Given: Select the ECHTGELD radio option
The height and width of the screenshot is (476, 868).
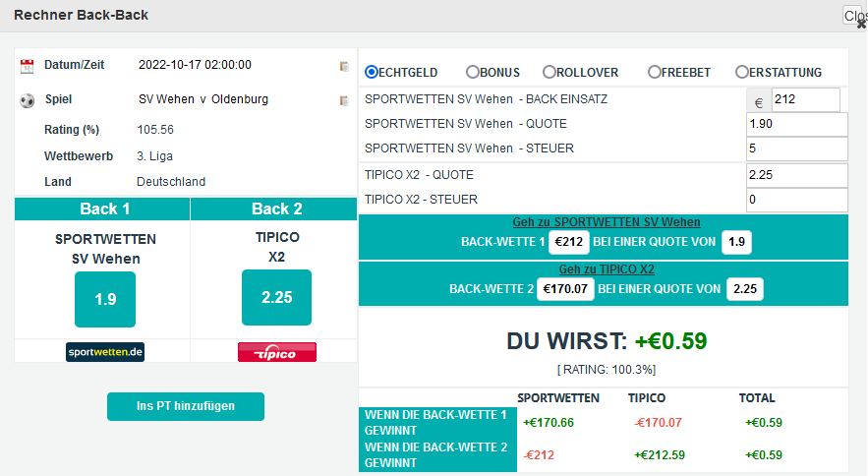Looking at the screenshot, I should pyautogui.click(x=372, y=72).
